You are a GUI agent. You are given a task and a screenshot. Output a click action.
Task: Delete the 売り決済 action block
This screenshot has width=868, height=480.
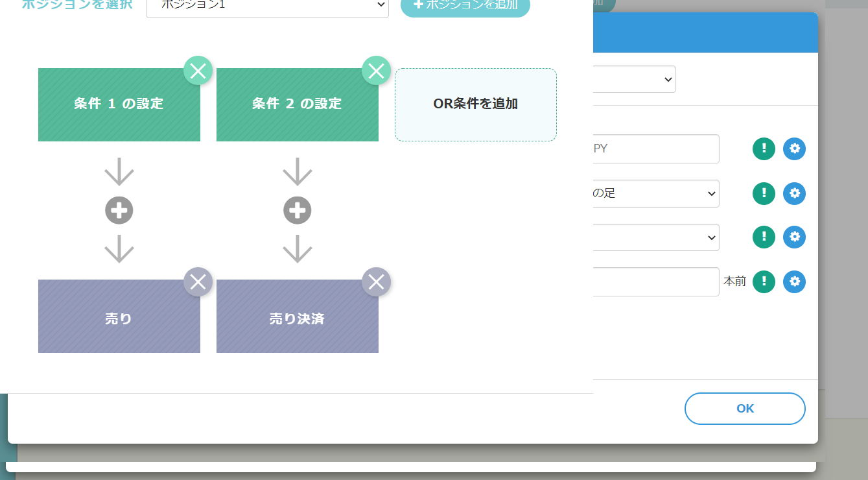376,282
